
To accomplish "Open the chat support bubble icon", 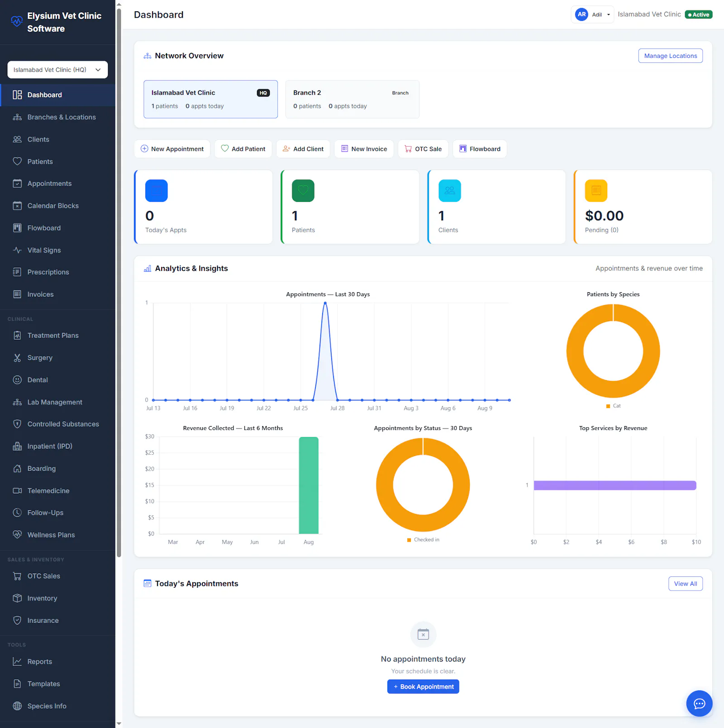I will point(699,704).
